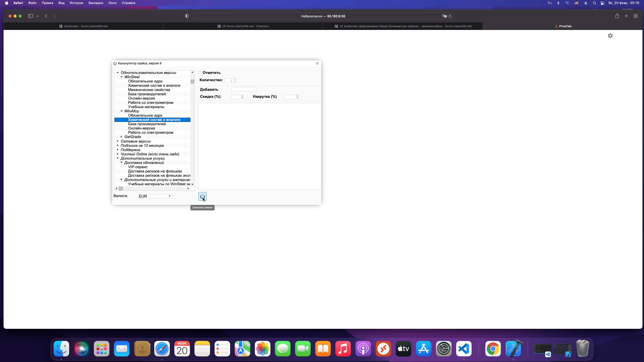Viewport: 644px width, 362px height.
Task: Open the page settings gear icon
Action: (610, 36)
